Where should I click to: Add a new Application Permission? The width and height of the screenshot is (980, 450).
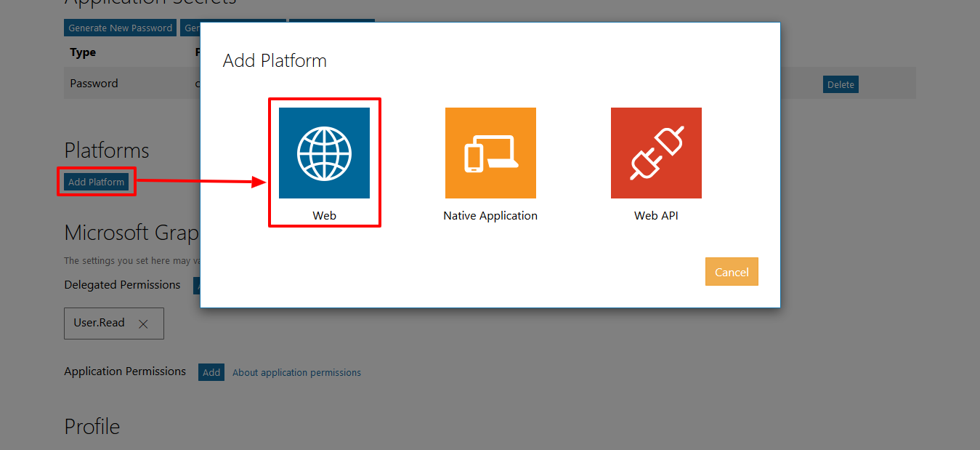(211, 372)
